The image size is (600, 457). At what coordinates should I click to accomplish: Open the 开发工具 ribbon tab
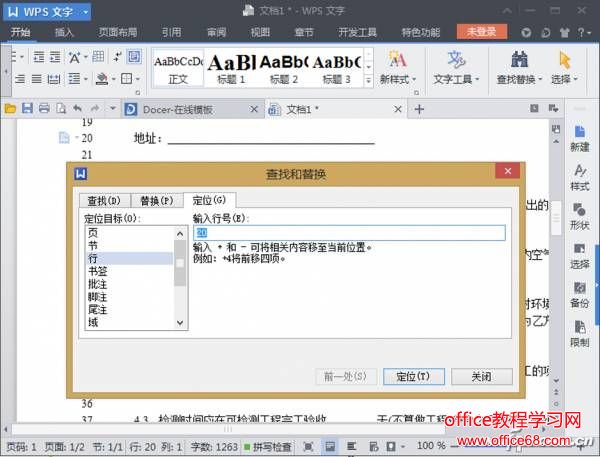pyautogui.click(x=357, y=32)
